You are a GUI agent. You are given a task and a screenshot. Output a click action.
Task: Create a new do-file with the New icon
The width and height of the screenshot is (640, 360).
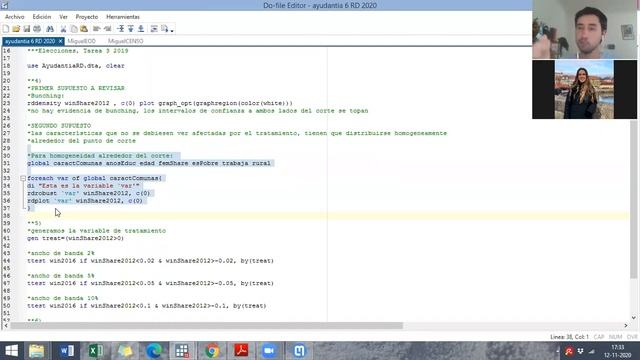click(x=6, y=29)
